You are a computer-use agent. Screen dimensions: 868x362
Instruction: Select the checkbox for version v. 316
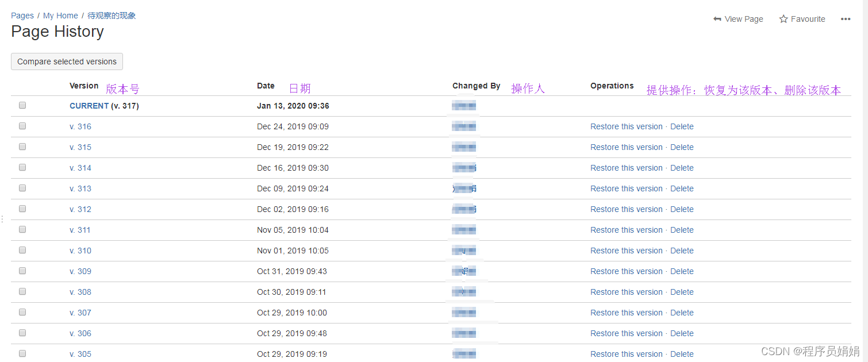22,126
